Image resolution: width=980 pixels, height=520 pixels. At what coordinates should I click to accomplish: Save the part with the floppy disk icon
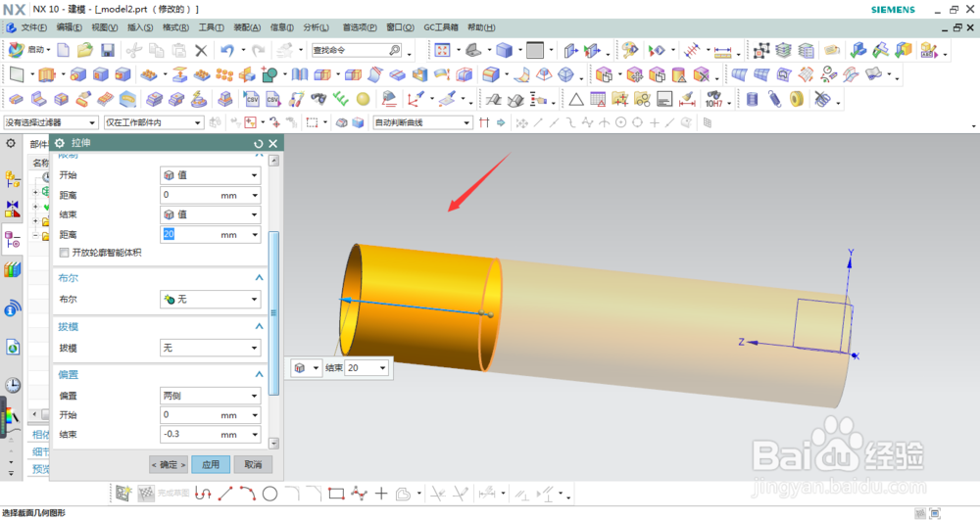tap(108, 50)
